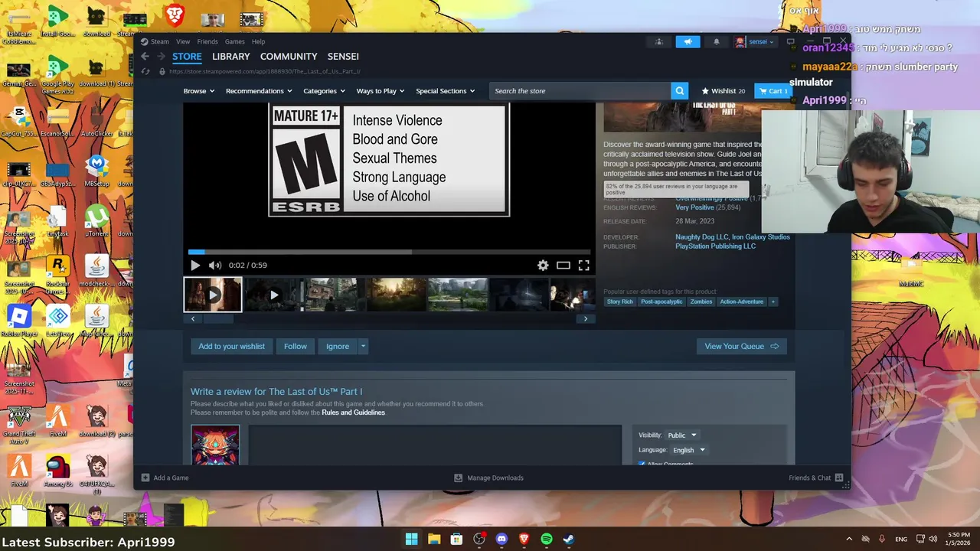
Task: Open the Games menu
Action: (x=235, y=42)
